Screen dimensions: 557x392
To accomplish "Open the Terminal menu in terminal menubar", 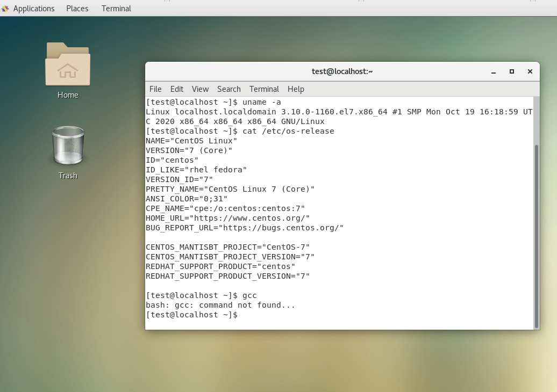I will pos(264,89).
